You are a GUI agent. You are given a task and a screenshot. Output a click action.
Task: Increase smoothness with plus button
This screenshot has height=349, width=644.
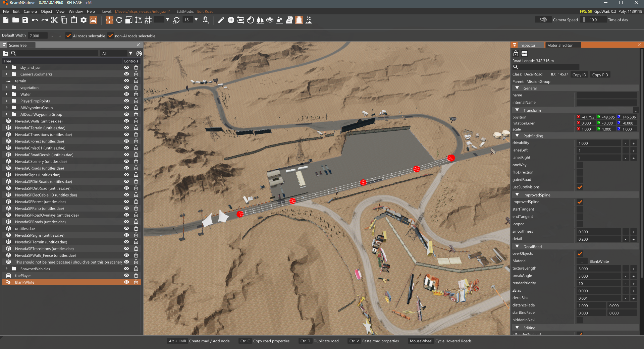[x=634, y=232]
